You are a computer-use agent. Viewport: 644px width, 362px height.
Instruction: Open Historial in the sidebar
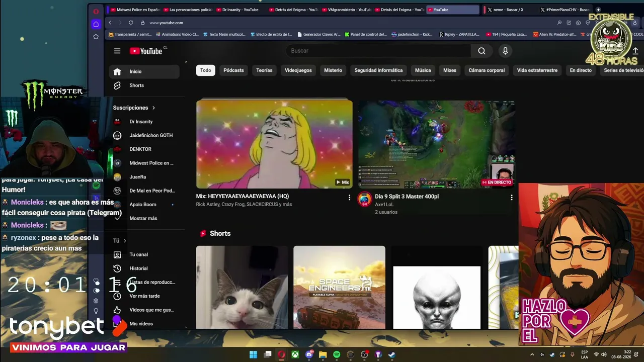tap(144, 268)
